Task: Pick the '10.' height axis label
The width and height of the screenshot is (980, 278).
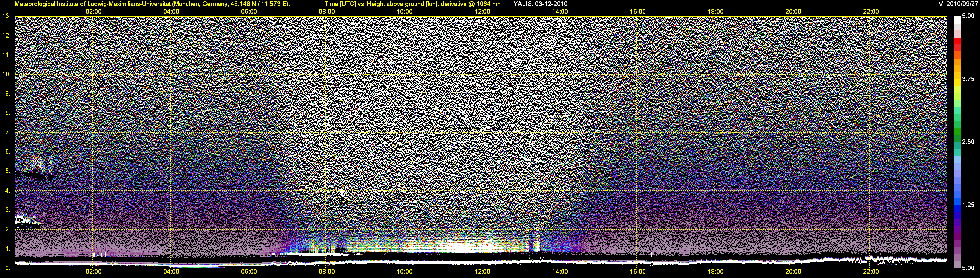Action: (7, 74)
